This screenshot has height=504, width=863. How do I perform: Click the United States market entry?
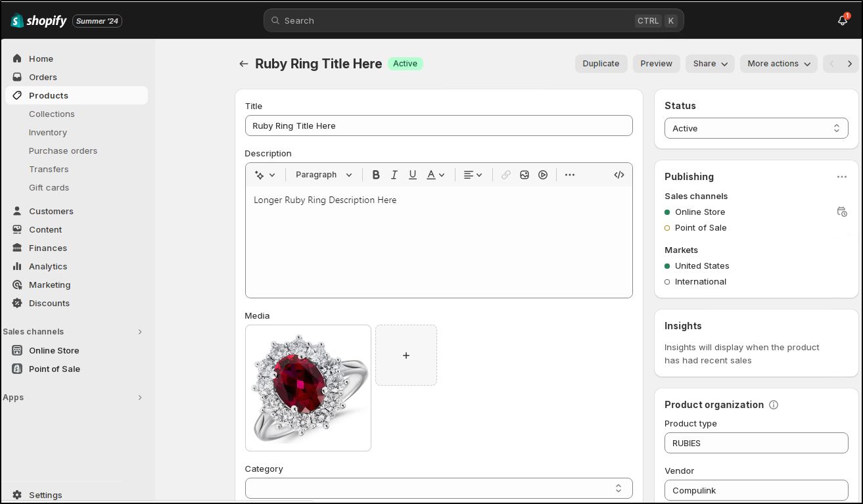702,265
